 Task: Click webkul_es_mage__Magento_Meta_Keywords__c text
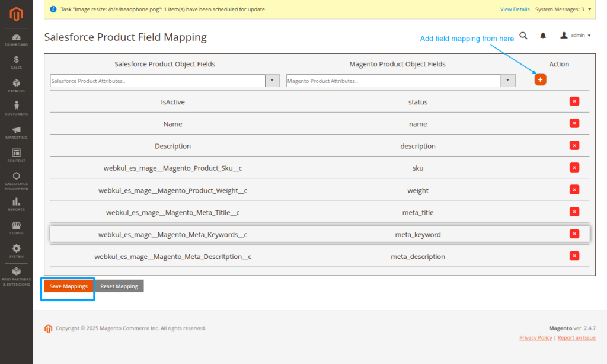pyautogui.click(x=172, y=235)
